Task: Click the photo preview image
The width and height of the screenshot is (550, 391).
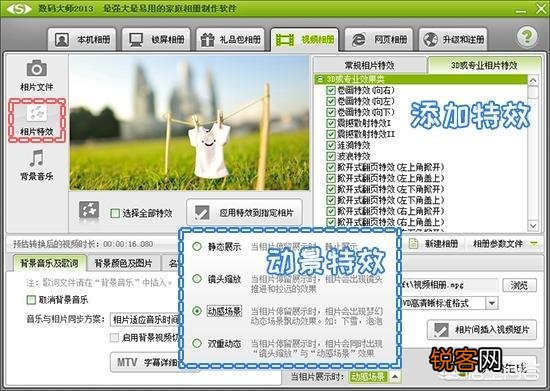Action: 189,123
